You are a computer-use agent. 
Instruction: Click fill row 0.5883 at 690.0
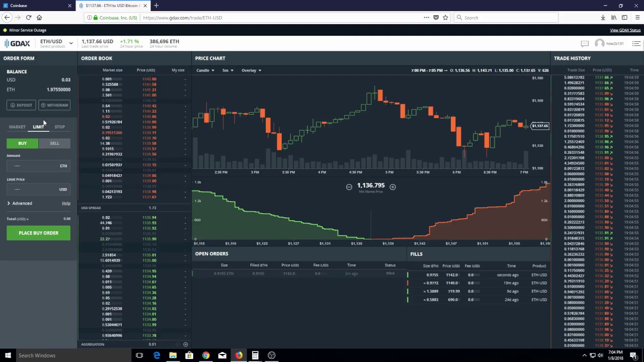click(x=478, y=300)
